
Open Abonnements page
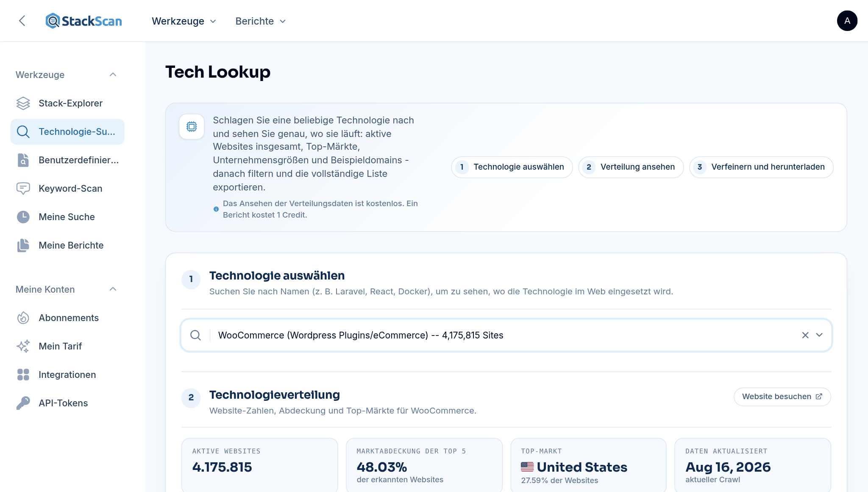tap(67, 318)
